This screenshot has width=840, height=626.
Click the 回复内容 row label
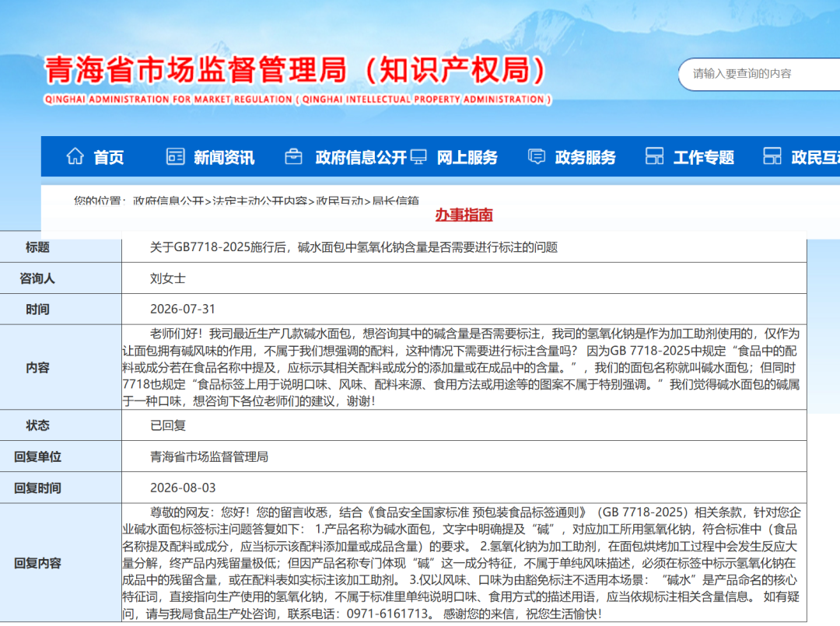pyautogui.click(x=37, y=563)
